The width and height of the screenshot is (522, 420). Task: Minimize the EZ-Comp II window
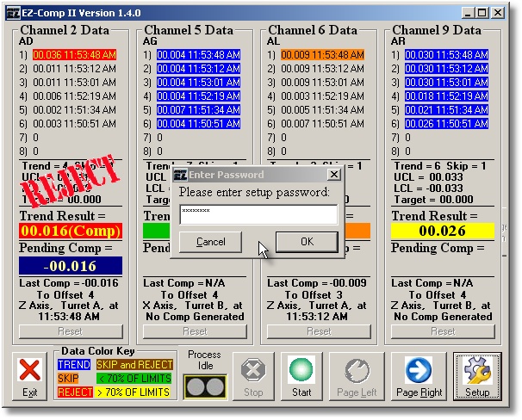point(468,13)
